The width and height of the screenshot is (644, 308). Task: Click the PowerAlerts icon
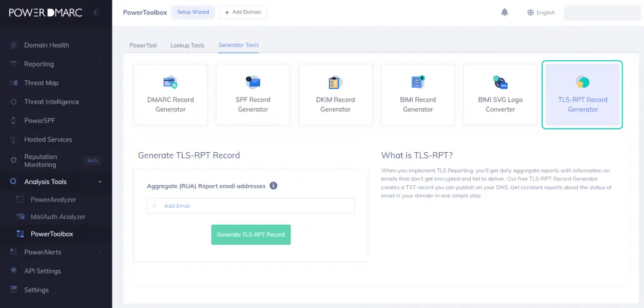(14, 252)
